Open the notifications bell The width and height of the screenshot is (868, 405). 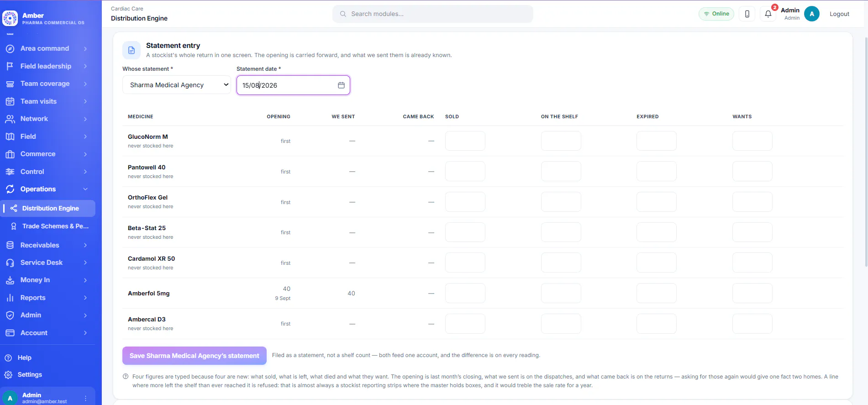(768, 14)
